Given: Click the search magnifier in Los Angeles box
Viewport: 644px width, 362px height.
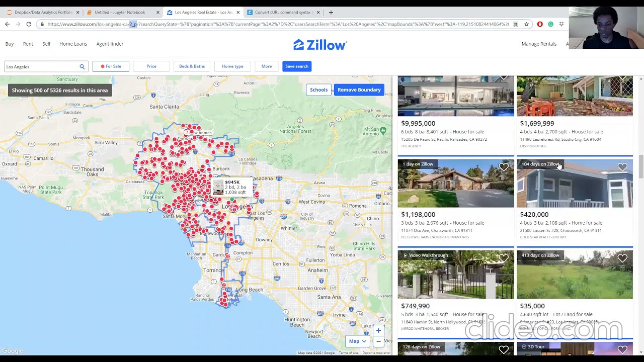Looking at the screenshot, I should (82, 66).
